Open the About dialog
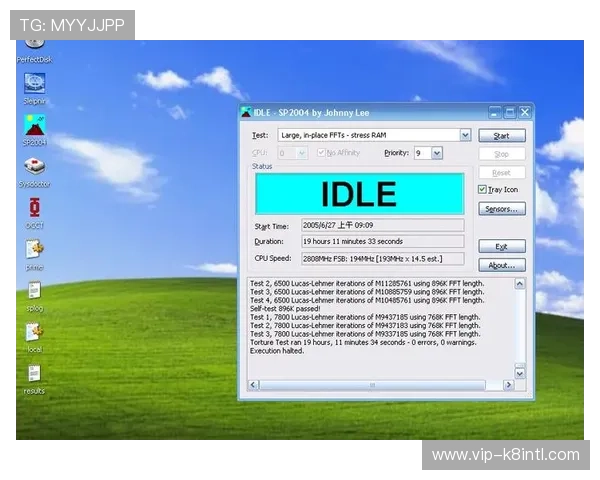 click(501, 265)
